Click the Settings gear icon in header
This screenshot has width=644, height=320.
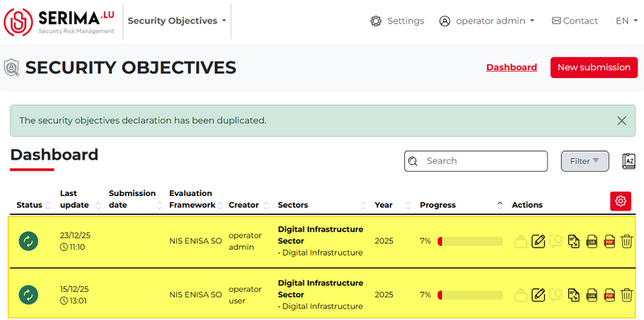(376, 21)
